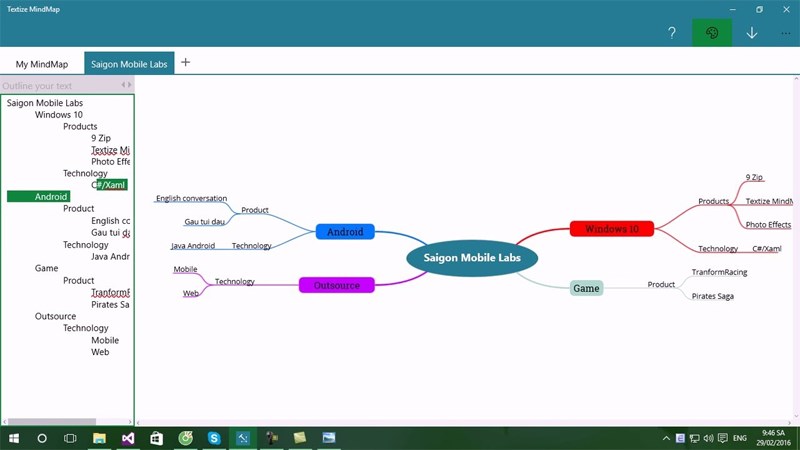Launch Skype from the taskbar
The width and height of the screenshot is (800, 450).
coord(214,438)
